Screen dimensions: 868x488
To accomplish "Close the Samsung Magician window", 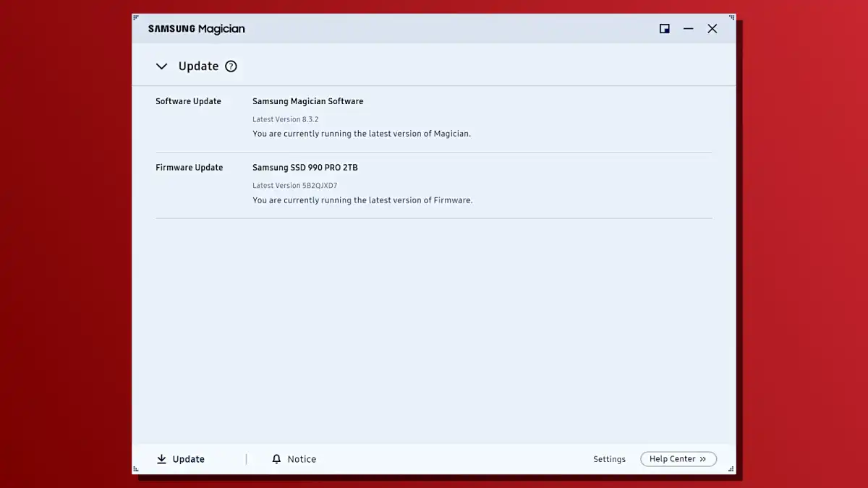I will [712, 29].
